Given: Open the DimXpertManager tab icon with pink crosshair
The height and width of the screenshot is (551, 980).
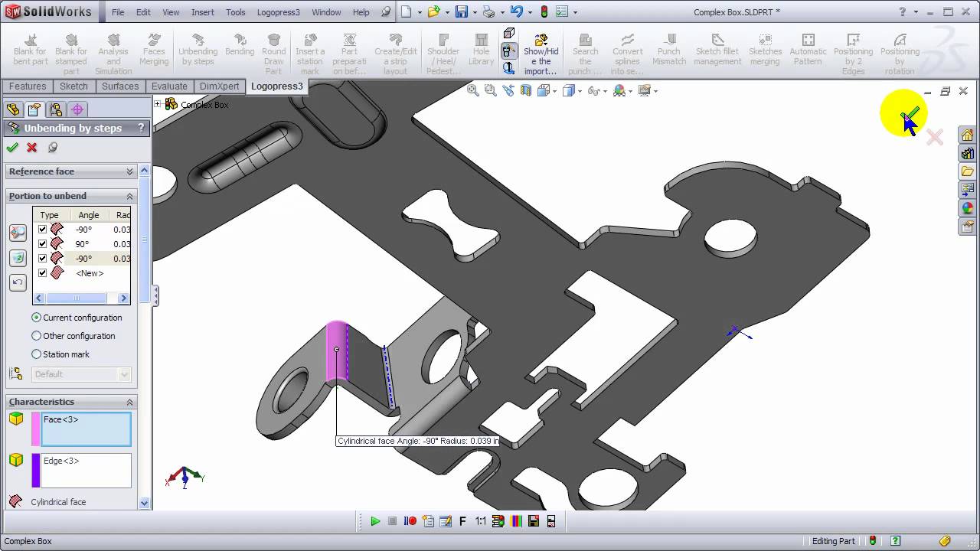Looking at the screenshot, I should [77, 109].
